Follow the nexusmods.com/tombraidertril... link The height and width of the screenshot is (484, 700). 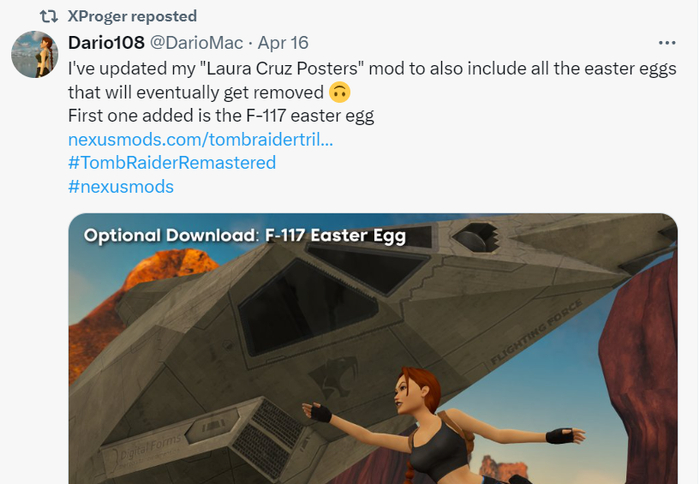pos(200,140)
